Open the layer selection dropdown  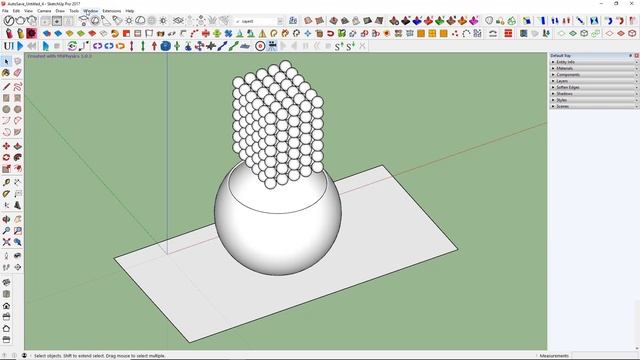pyautogui.click(x=280, y=21)
